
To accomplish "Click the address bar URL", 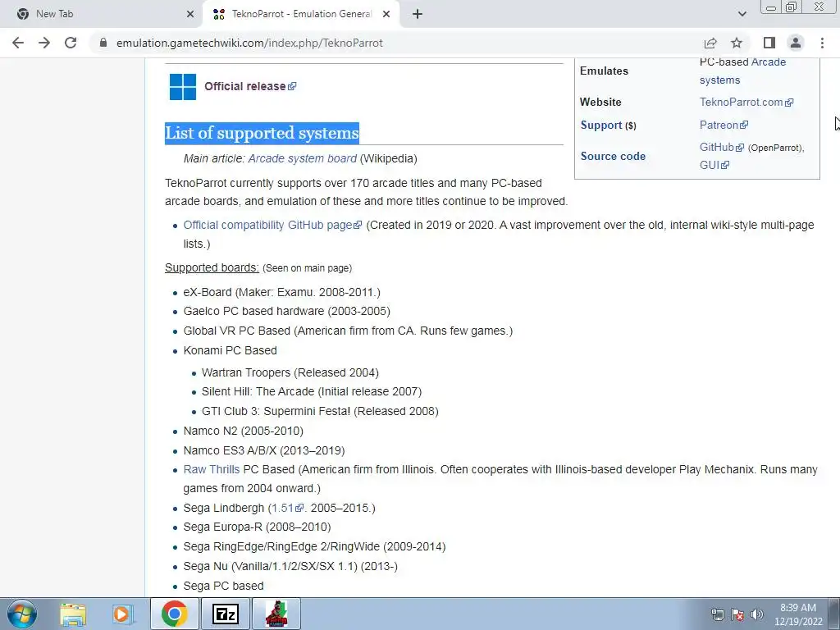I will coord(249,43).
